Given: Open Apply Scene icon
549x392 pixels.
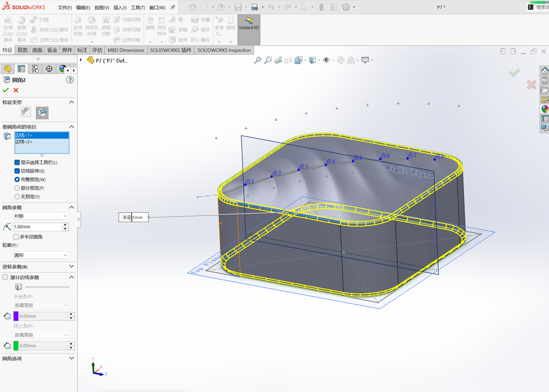Looking at the screenshot, I should coord(351,60).
